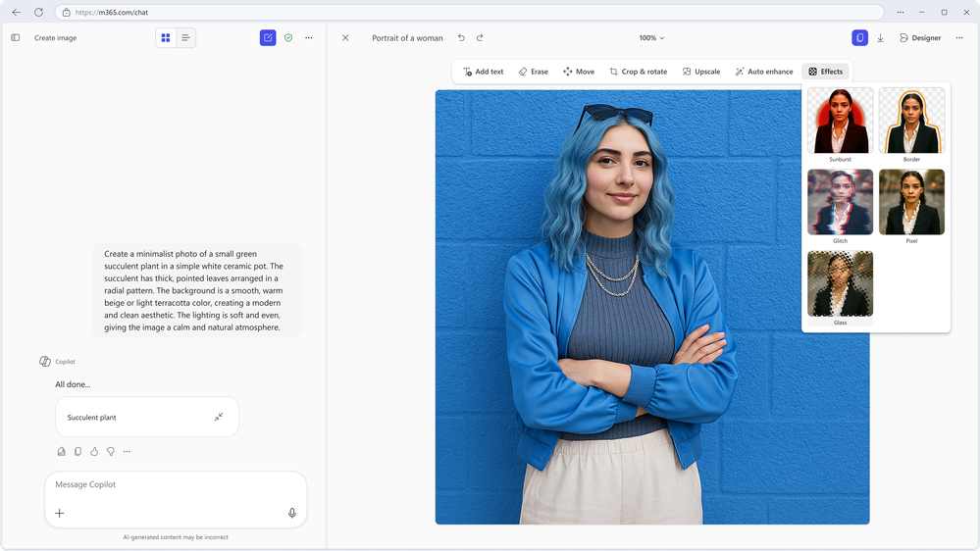Click the green shield protection icon
The height and width of the screenshot is (551, 980).
288,38
